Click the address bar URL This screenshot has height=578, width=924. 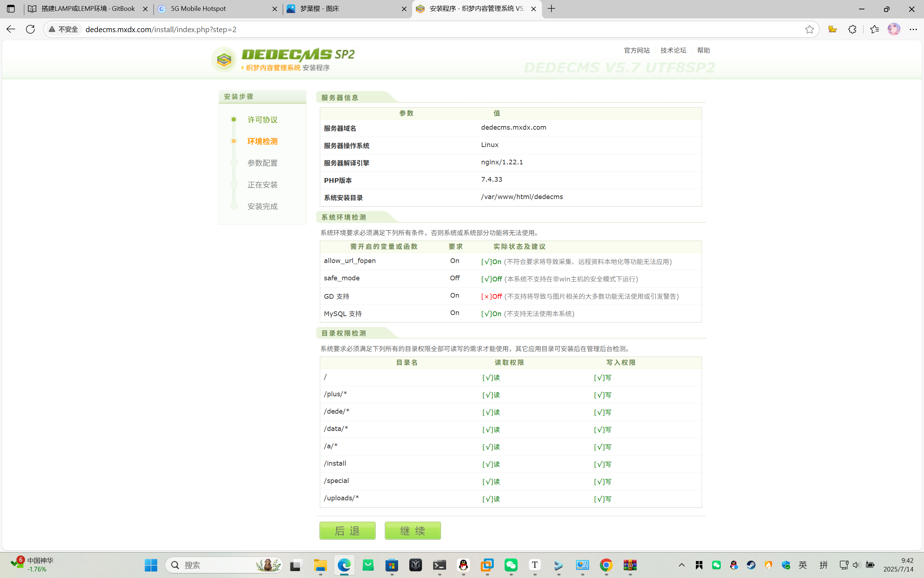(161, 29)
